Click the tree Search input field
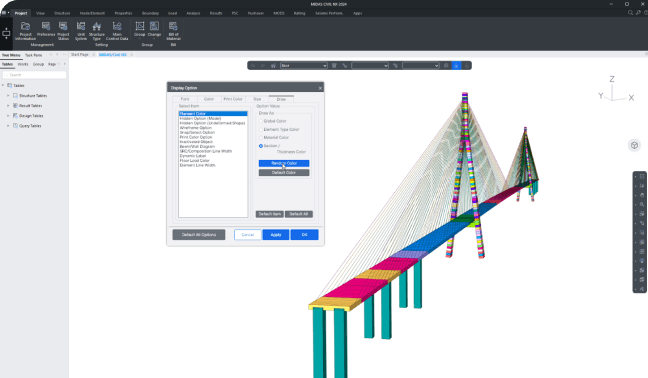Viewport: 648px width, 378px height. point(34,75)
